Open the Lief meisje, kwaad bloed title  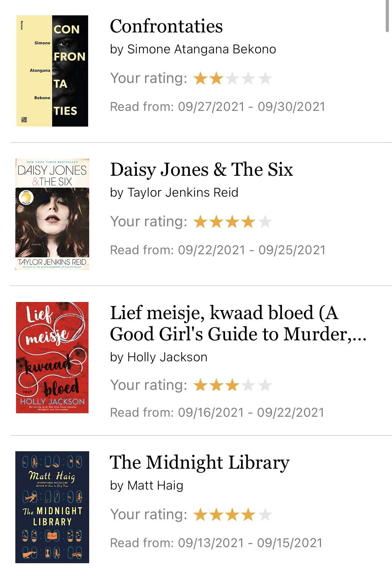click(238, 323)
